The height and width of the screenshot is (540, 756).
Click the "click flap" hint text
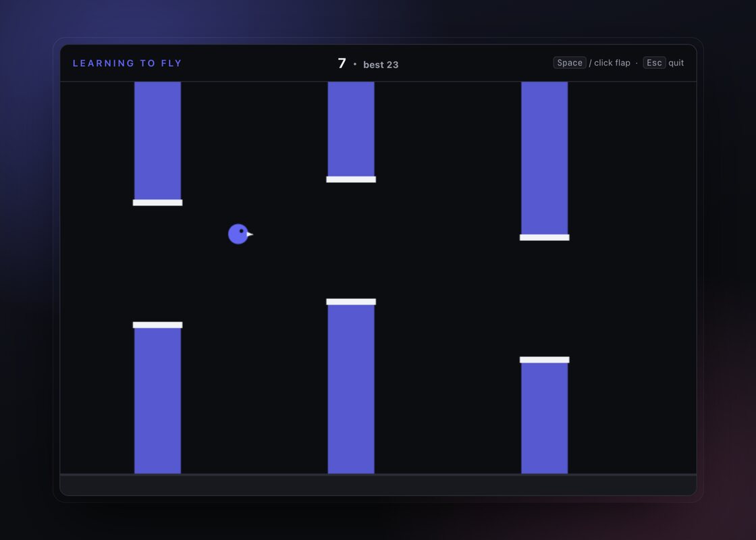pos(612,63)
